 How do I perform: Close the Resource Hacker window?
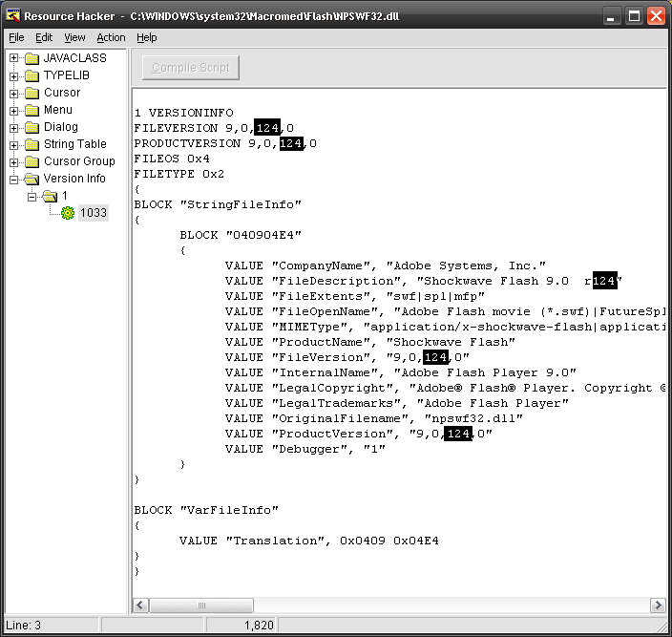pyautogui.click(x=656, y=16)
